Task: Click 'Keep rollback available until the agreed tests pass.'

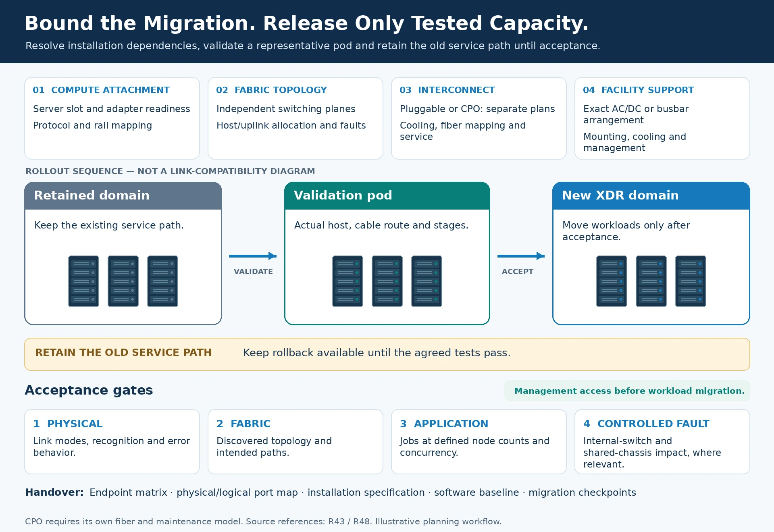Action: pos(377,353)
